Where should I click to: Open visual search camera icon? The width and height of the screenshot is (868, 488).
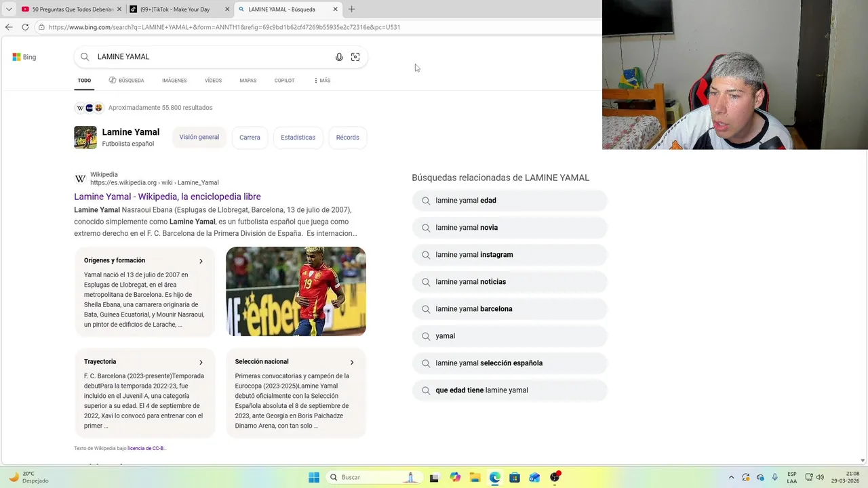(x=355, y=57)
